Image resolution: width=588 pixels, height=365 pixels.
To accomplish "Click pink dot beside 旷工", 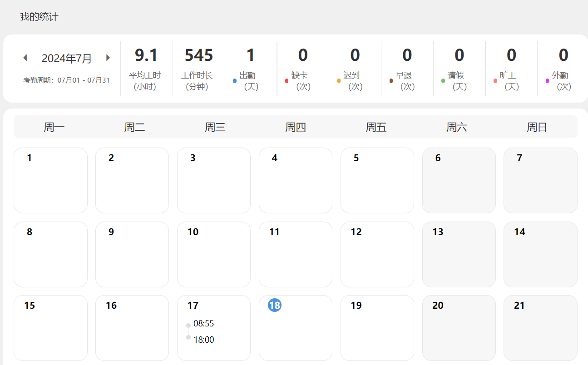I will pos(495,81).
